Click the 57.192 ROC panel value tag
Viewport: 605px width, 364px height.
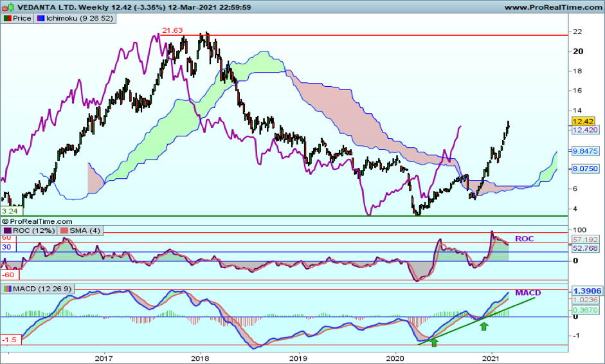(585, 240)
